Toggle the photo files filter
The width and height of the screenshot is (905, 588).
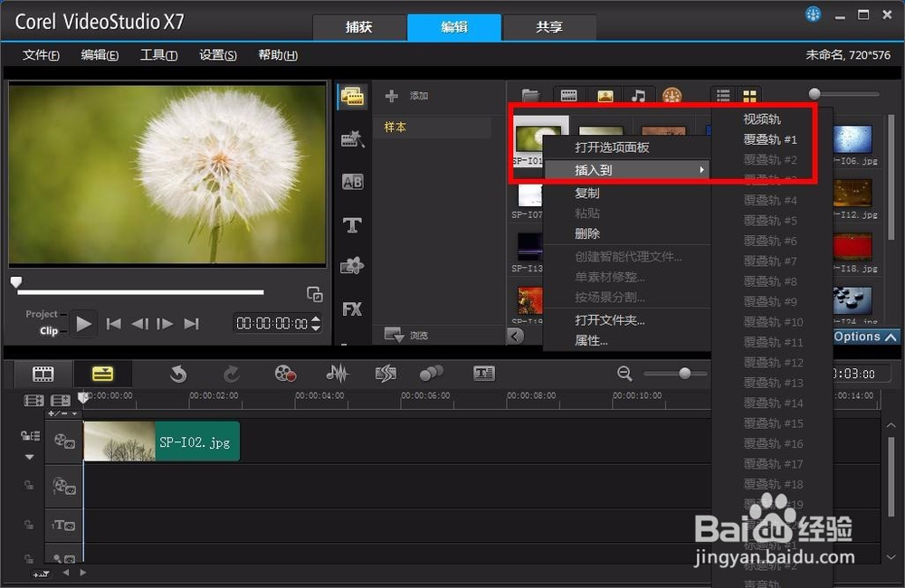605,95
